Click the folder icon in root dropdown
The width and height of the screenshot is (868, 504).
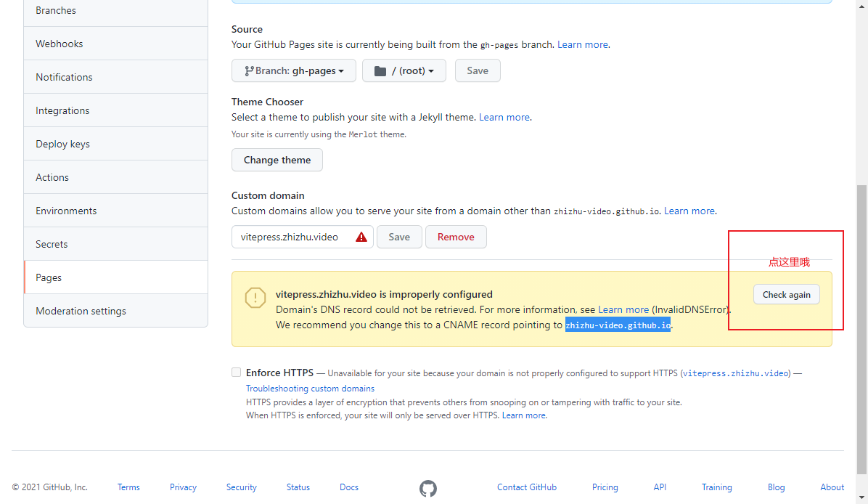click(380, 71)
